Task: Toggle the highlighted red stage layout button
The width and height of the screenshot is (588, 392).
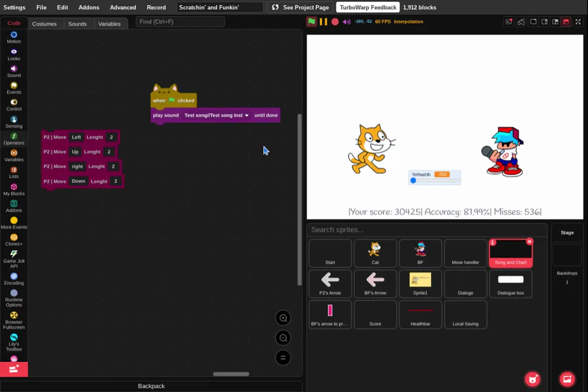Action: pos(566,22)
